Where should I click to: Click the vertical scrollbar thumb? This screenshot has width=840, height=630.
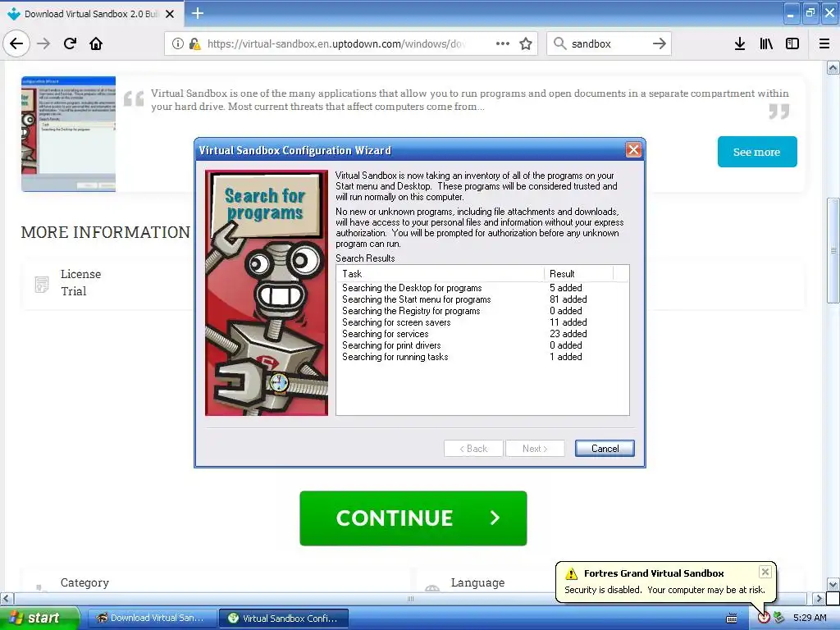pyautogui.click(x=833, y=250)
